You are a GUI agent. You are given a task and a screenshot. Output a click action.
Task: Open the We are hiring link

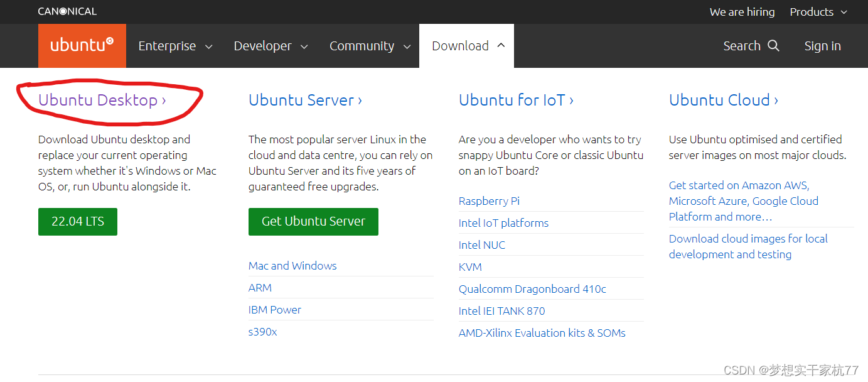(x=742, y=12)
